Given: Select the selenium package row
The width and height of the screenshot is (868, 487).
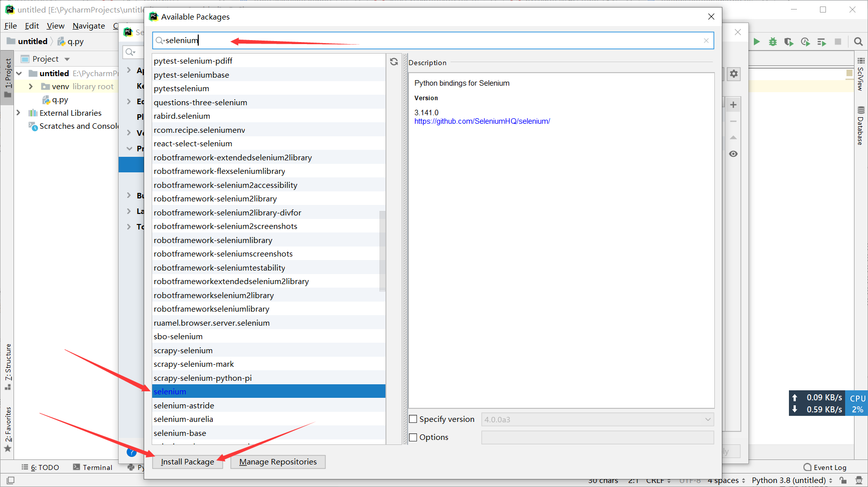Looking at the screenshot, I should 269,391.
